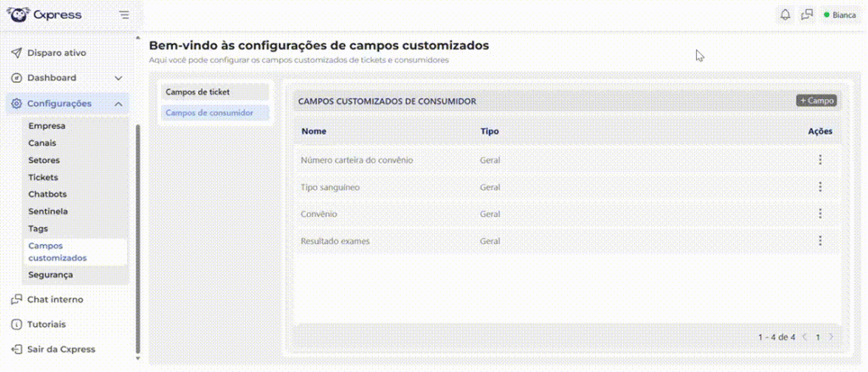Image resolution: width=868 pixels, height=372 pixels.
Task: Collapse the Configurações section
Action: pos(119,103)
